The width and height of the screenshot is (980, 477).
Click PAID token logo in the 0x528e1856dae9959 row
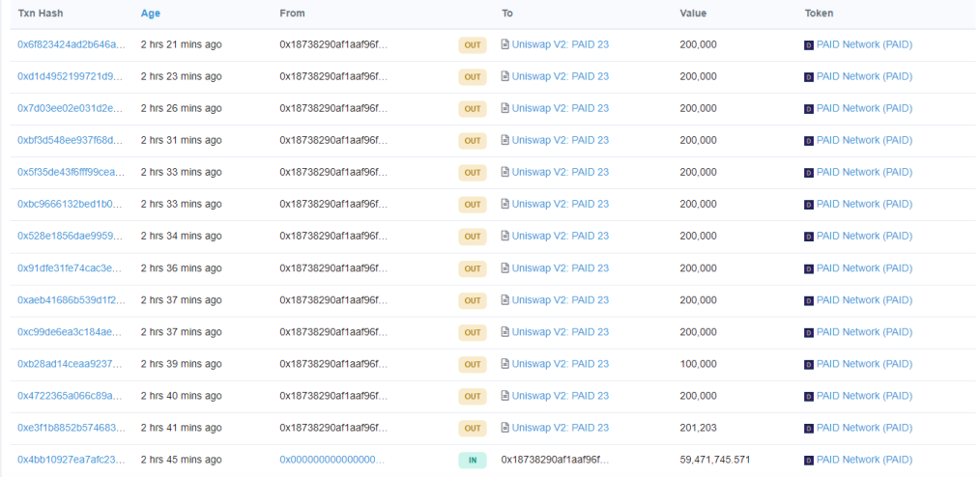[809, 237]
